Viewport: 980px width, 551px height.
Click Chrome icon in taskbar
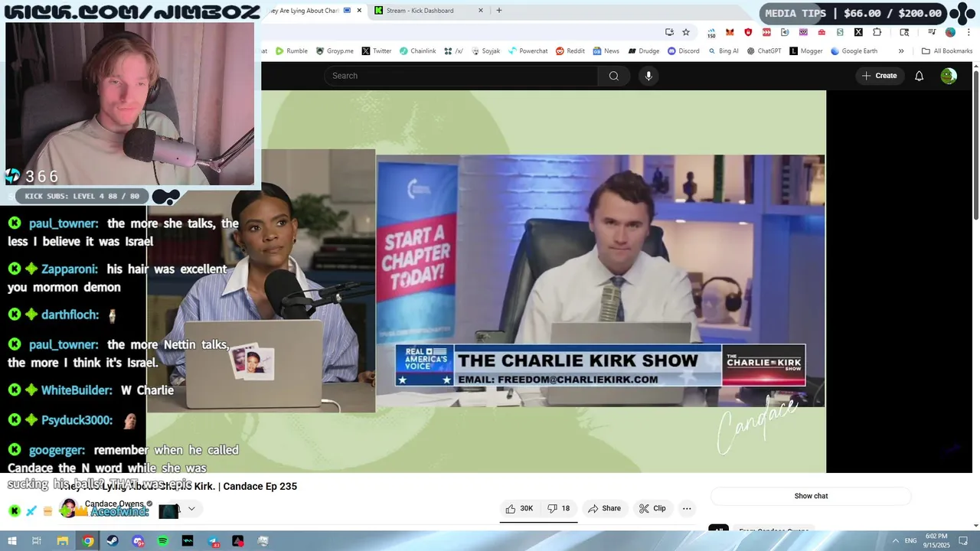point(88,541)
